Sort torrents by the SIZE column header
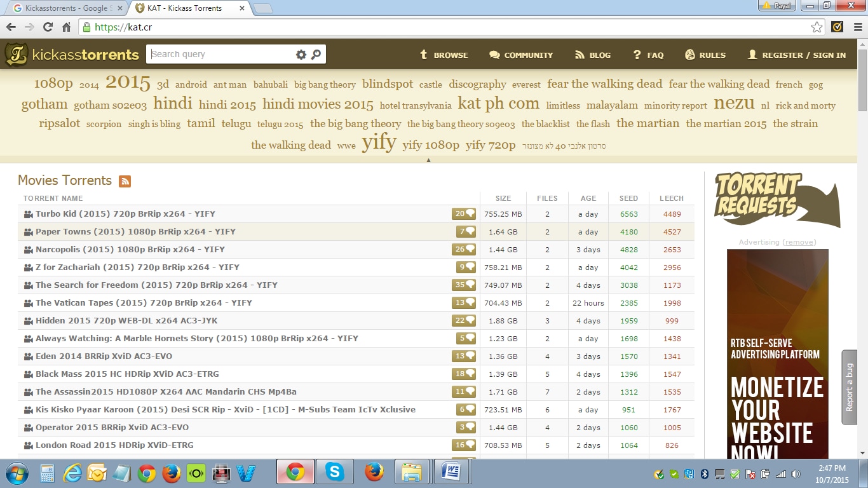 point(503,198)
